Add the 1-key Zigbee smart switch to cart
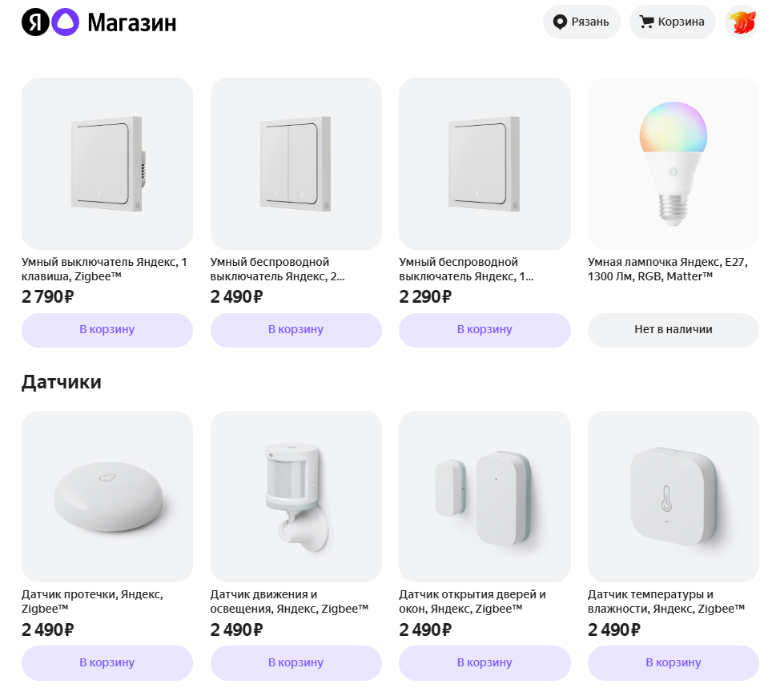Image resolution: width=780 pixels, height=700 pixels. pos(107,330)
